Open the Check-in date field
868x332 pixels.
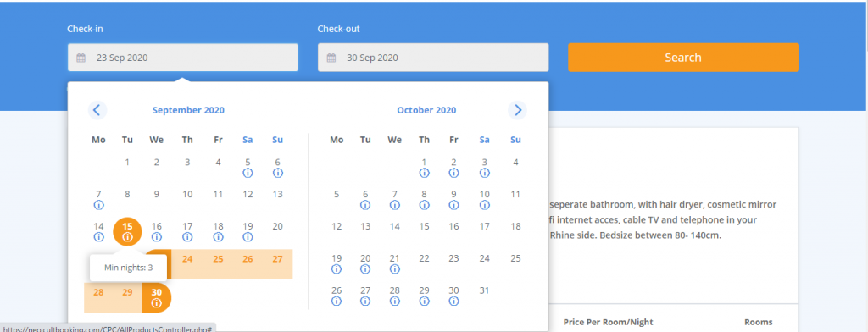tap(183, 58)
